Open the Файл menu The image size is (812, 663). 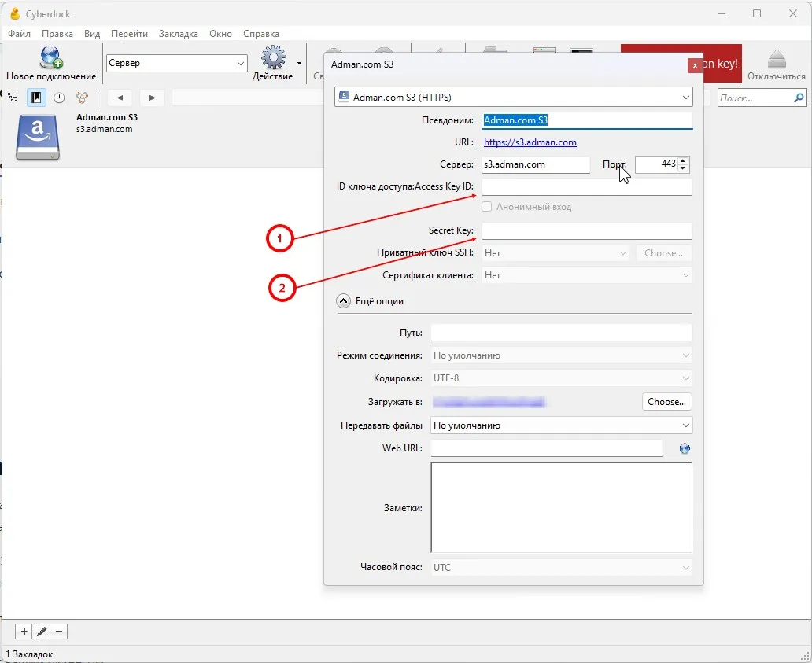click(x=19, y=34)
